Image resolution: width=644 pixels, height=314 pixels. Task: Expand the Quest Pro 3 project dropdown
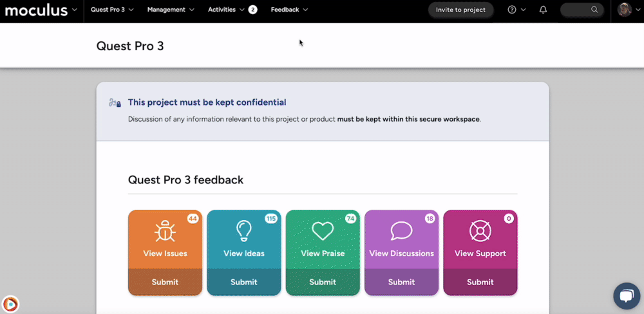[x=112, y=10]
